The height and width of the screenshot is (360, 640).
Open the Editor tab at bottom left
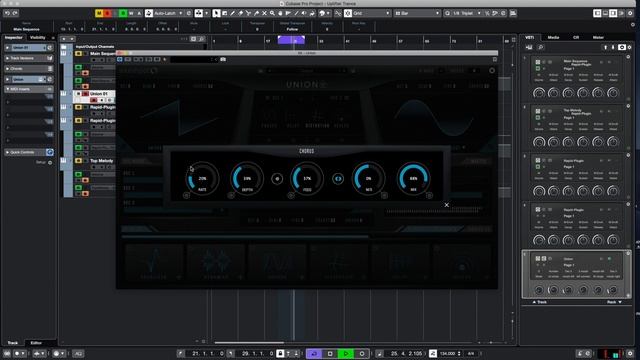36,343
